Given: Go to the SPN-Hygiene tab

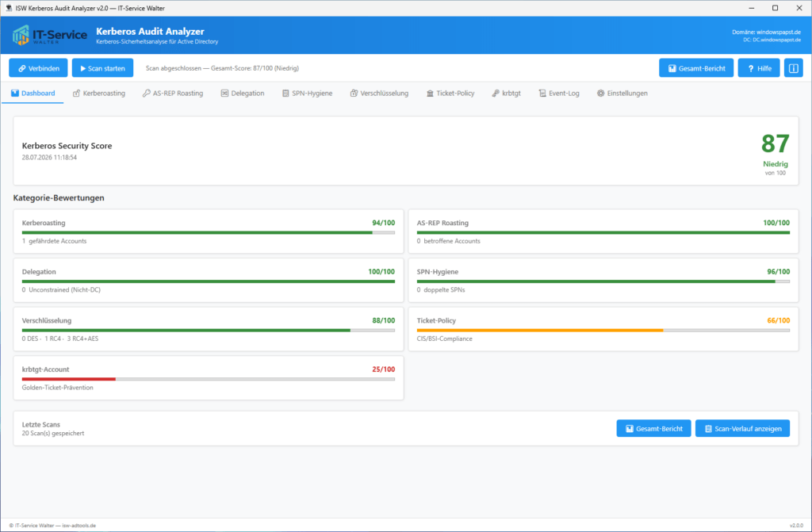Looking at the screenshot, I should point(307,94).
